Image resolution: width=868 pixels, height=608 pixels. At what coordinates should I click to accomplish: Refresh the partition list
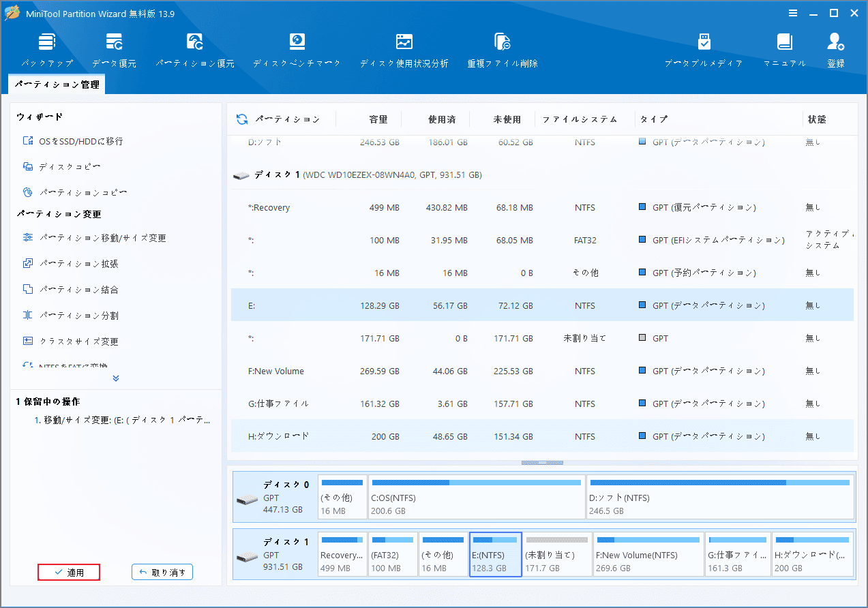pyautogui.click(x=242, y=119)
